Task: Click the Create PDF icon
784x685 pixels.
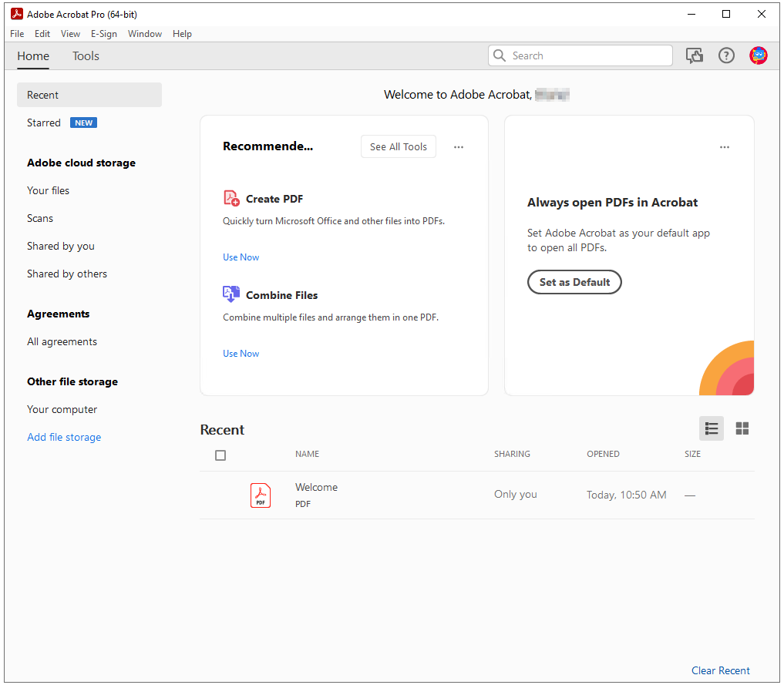Action: (231, 198)
